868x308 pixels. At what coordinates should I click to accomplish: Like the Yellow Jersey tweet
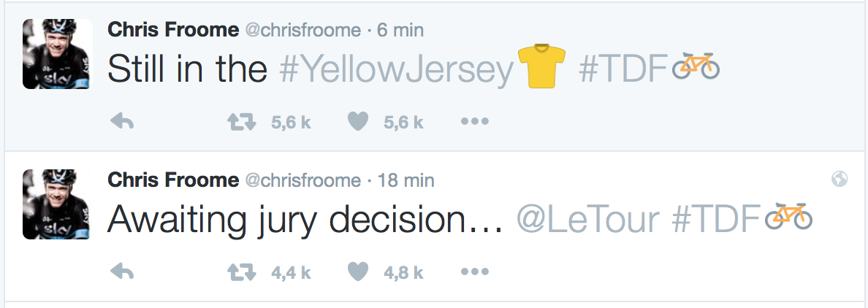point(358,121)
